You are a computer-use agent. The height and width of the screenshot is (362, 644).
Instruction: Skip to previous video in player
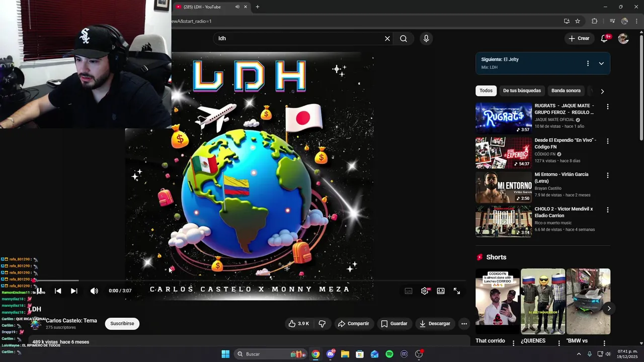(58, 291)
